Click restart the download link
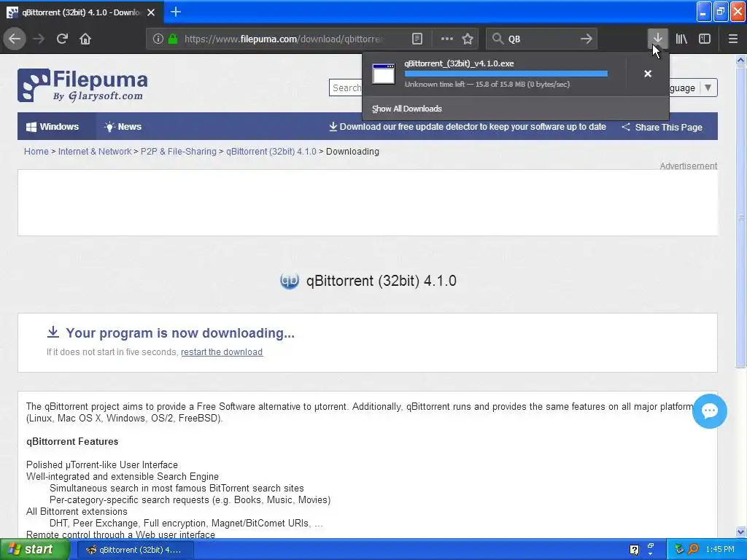 [222, 352]
